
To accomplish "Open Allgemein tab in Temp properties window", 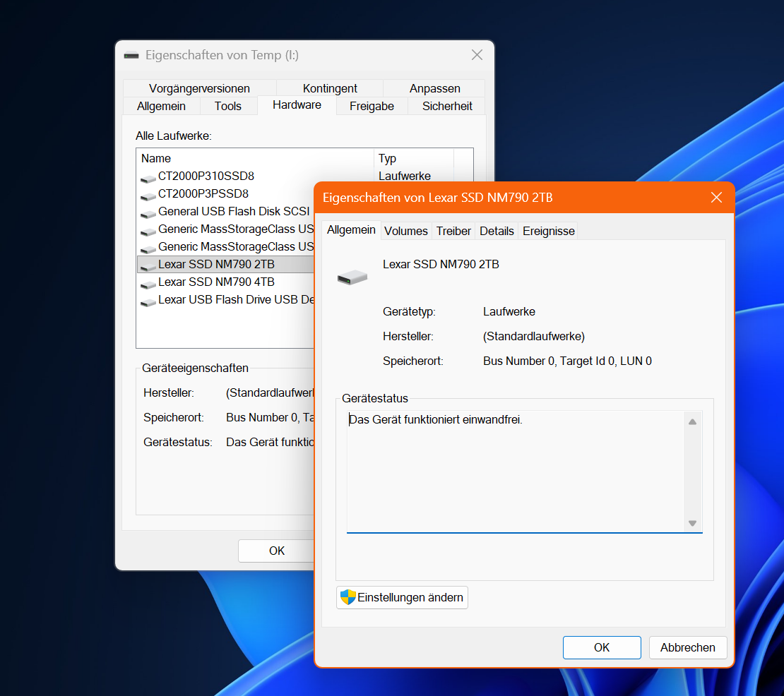I will click(x=162, y=106).
